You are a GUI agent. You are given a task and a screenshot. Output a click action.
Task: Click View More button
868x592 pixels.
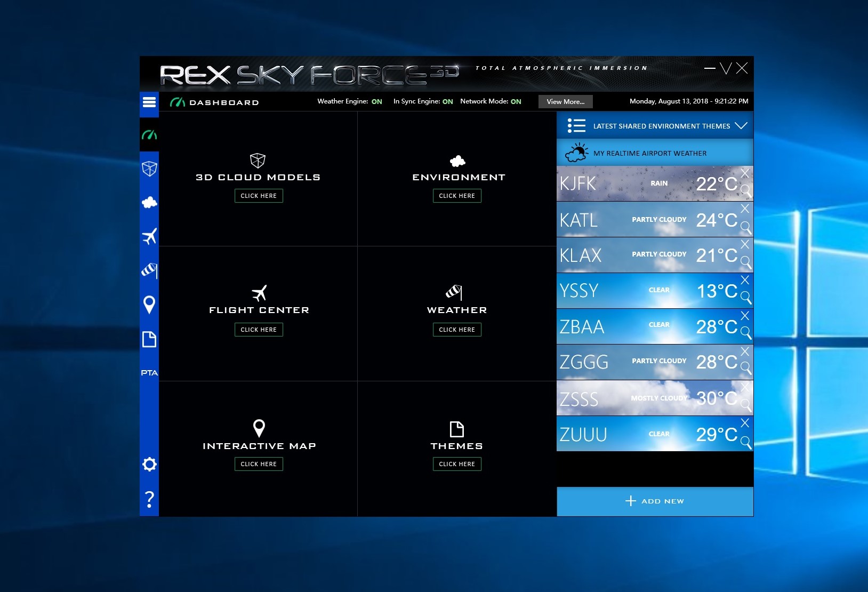(x=566, y=102)
